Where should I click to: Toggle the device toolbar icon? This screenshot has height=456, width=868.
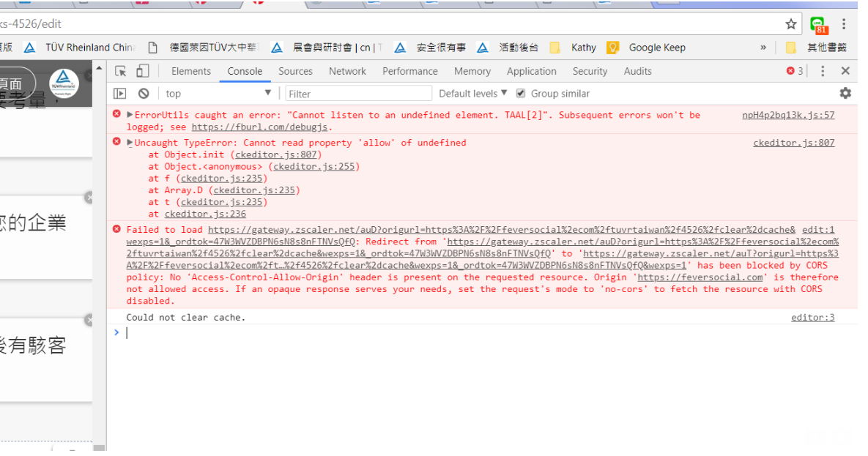[142, 71]
